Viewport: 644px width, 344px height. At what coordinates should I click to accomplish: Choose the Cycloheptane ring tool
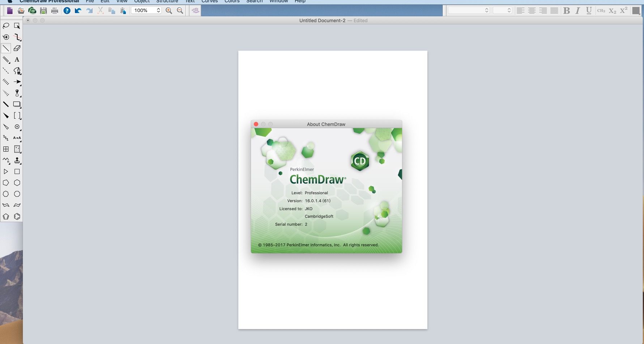[6, 194]
